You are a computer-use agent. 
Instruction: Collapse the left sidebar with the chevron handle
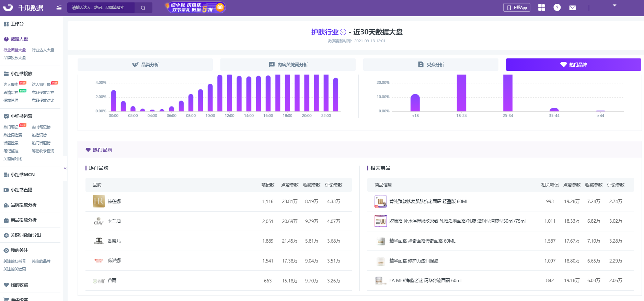point(65,168)
